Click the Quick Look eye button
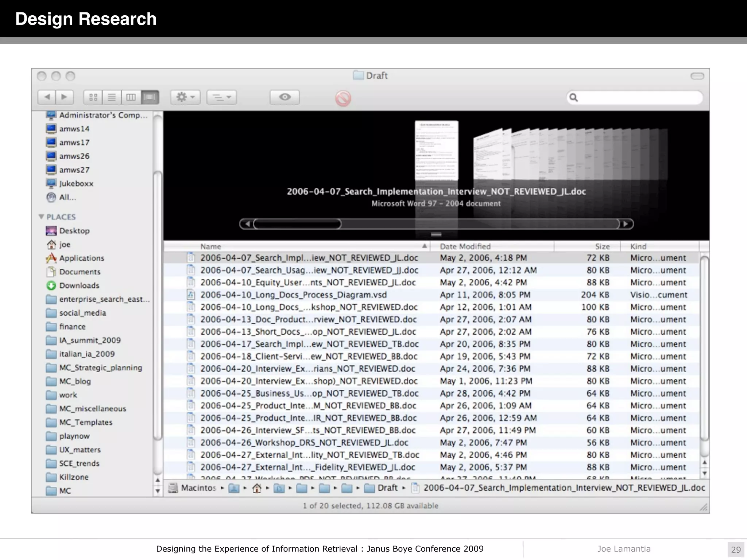Image resolution: width=747 pixels, height=560 pixels. click(x=285, y=97)
